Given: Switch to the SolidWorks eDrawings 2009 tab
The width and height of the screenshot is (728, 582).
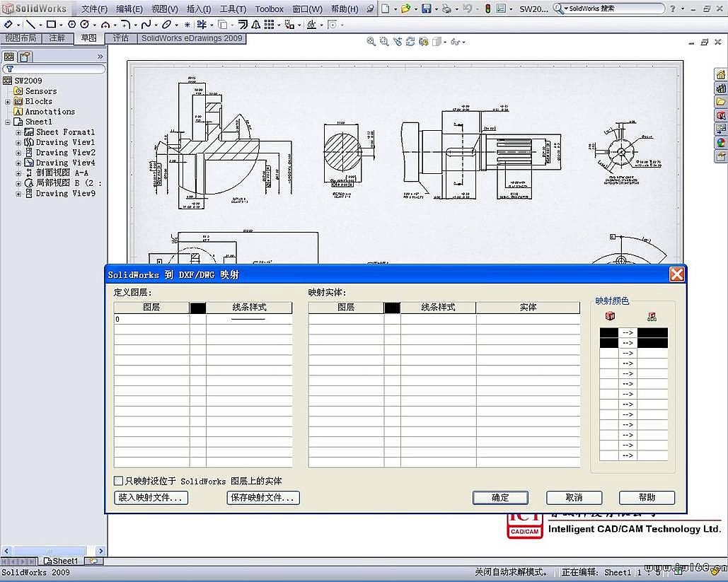Looking at the screenshot, I should 192,38.
